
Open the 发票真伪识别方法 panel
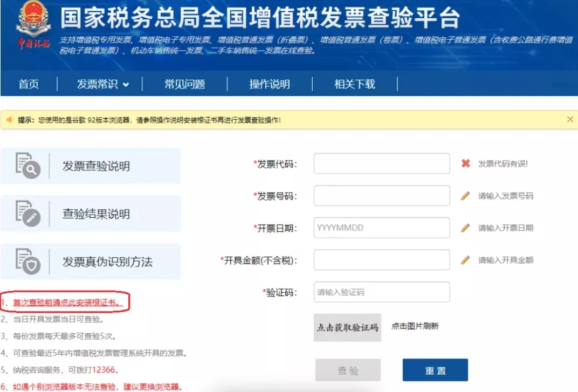(x=91, y=262)
